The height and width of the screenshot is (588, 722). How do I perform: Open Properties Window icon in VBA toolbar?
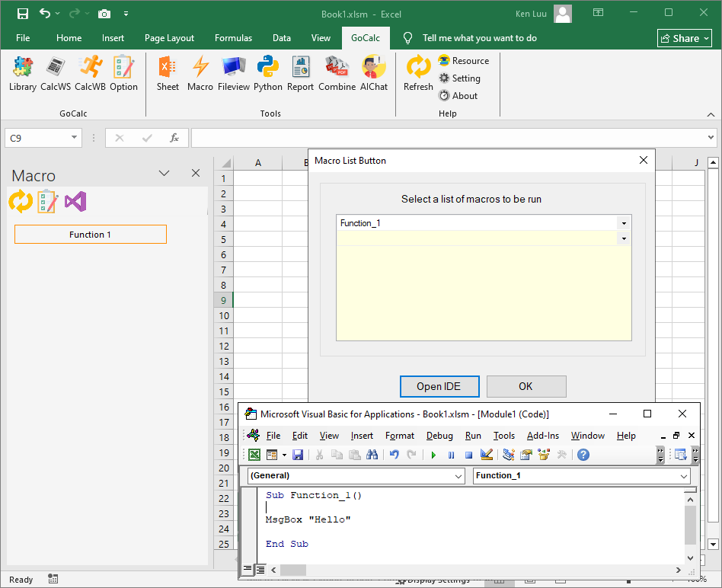click(526, 455)
